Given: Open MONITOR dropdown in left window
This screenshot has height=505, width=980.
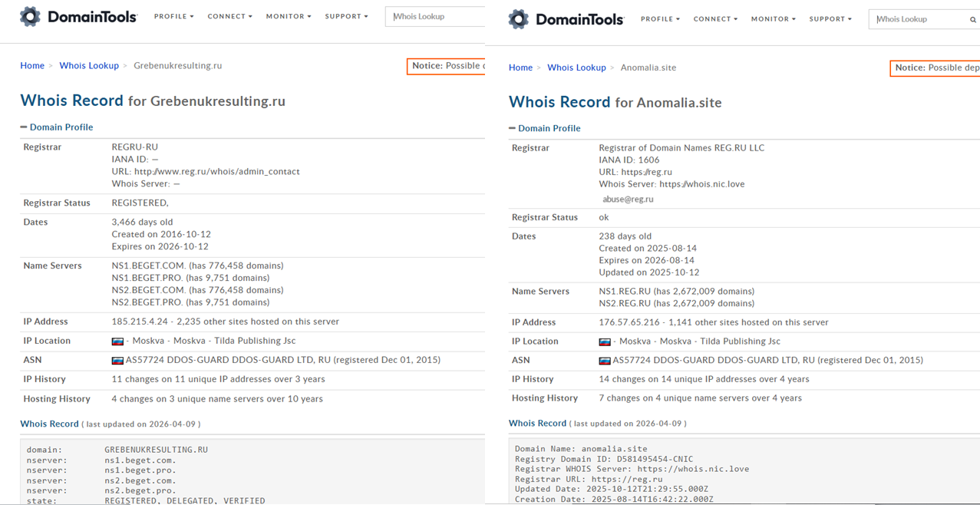Looking at the screenshot, I should [x=289, y=16].
